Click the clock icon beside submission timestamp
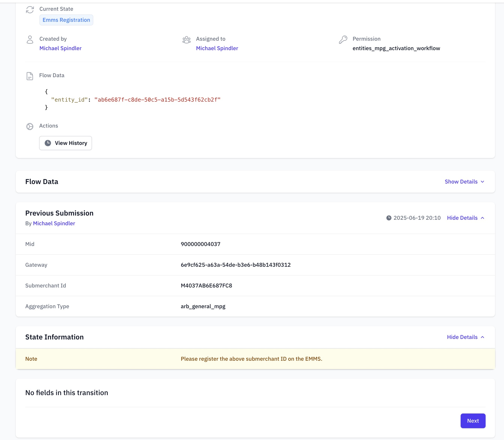This screenshot has width=504, height=440. (x=389, y=218)
